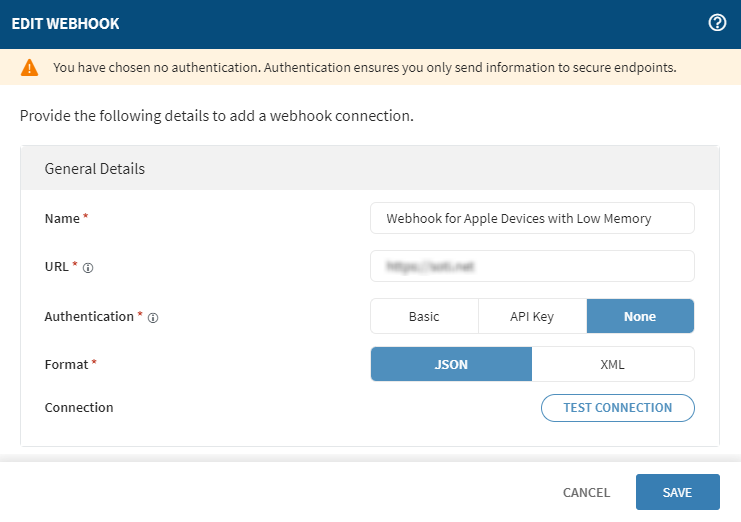Select Basic authentication

(x=424, y=316)
